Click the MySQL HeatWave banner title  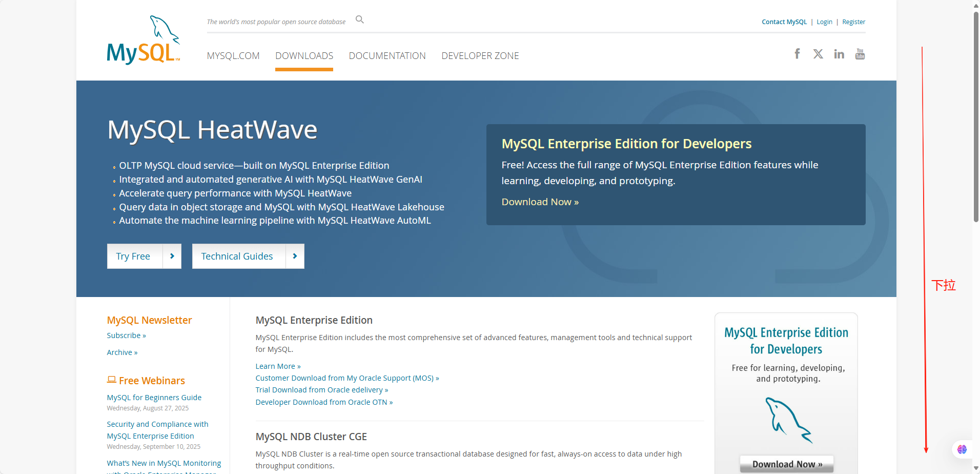coord(212,129)
